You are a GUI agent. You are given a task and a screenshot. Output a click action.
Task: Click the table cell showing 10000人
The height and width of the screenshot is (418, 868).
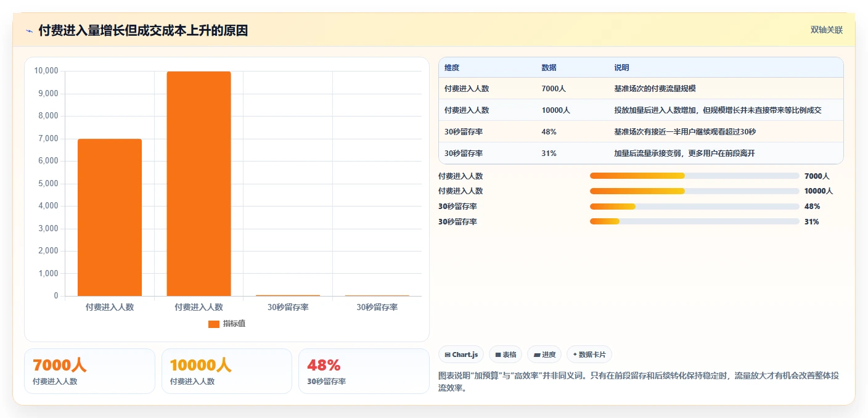tap(555, 110)
